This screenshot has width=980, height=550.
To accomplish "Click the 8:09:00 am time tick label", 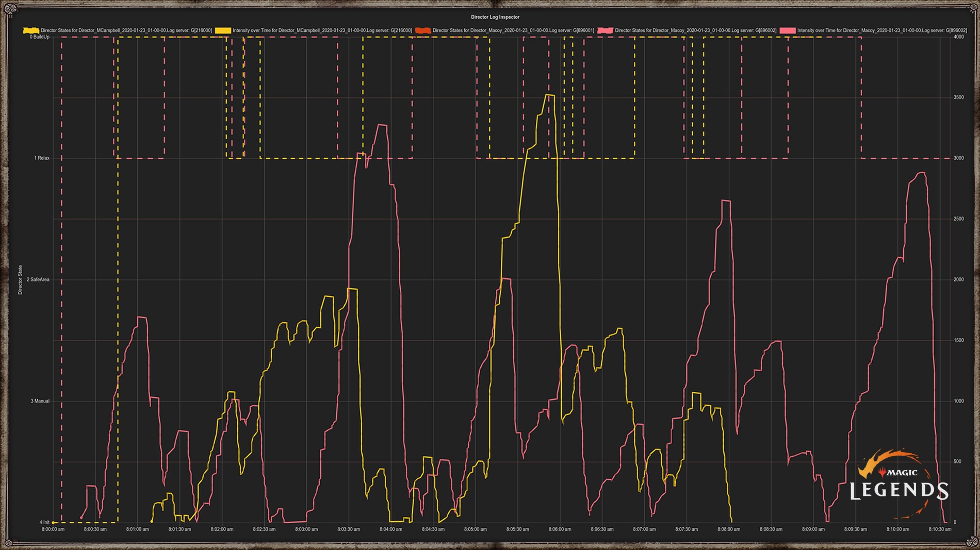I will (x=813, y=529).
